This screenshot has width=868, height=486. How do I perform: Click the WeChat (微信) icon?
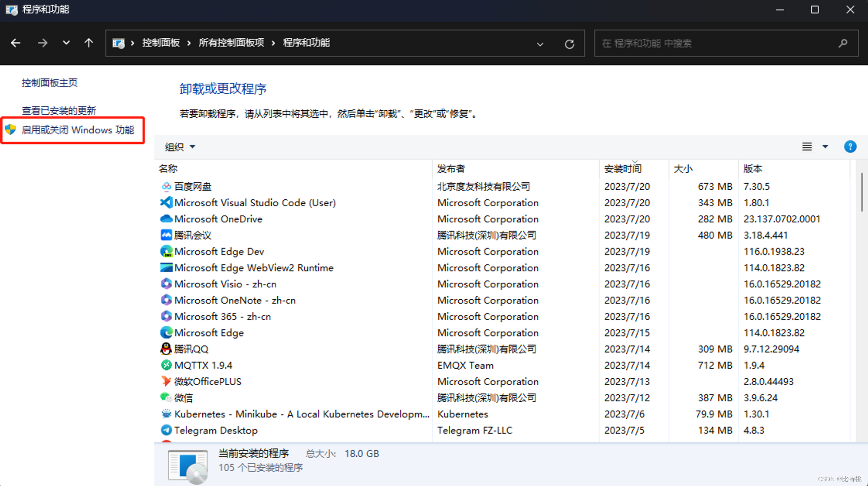point(166,397)
